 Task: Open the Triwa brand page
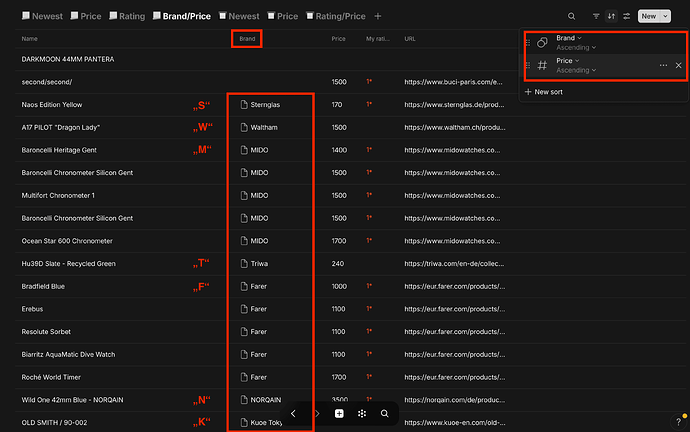tap(254, 264)
